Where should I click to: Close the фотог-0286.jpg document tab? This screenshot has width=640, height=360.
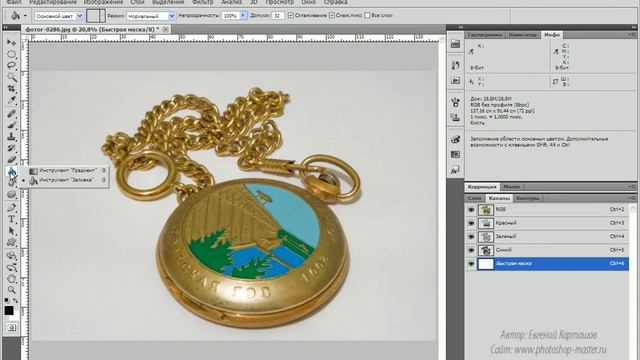click(x=165, y=29)
